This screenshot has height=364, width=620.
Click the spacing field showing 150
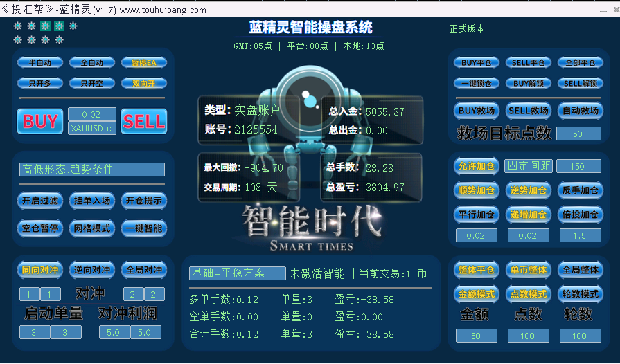click(578, 166)
